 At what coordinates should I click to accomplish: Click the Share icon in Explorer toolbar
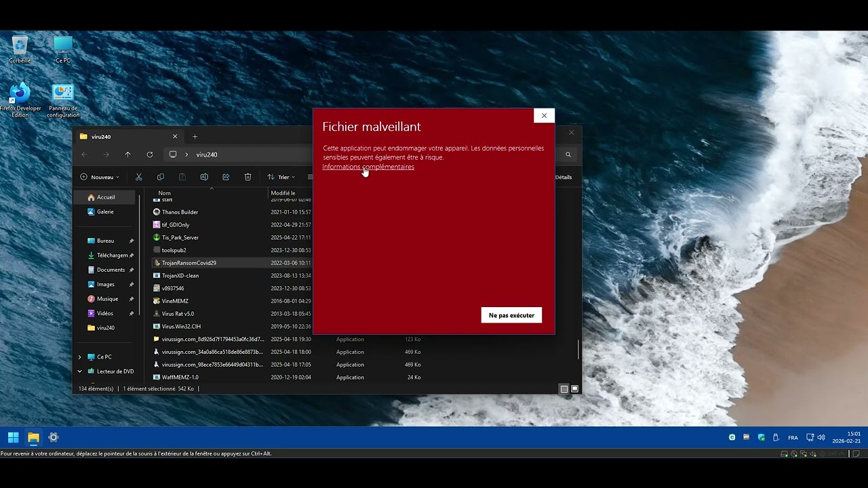(226, 177)
